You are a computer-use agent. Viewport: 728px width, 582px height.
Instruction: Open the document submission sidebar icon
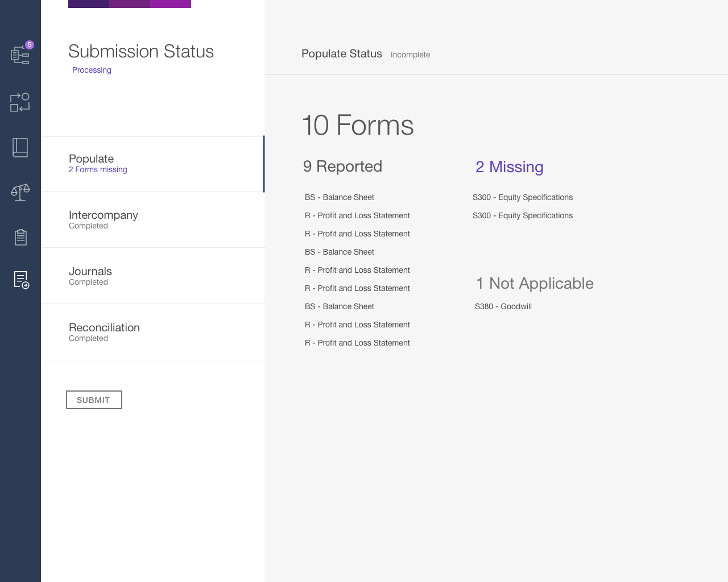pos(22,280)
